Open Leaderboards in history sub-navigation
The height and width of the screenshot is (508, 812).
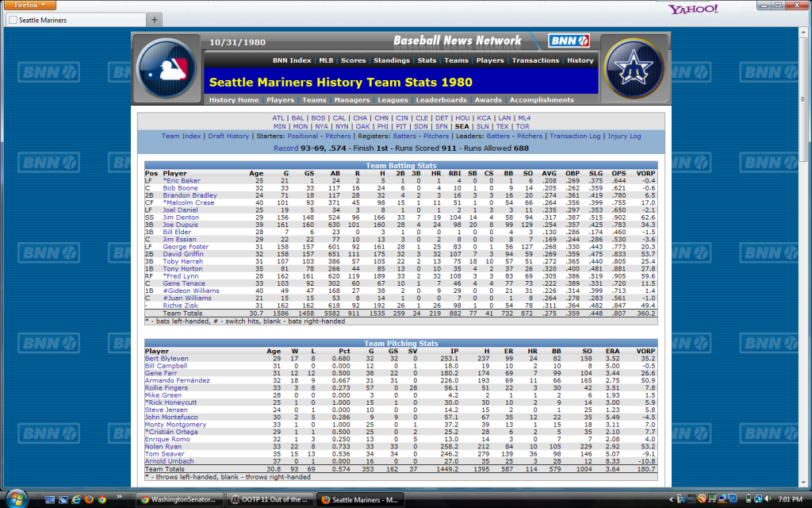[x=441, y=100]
